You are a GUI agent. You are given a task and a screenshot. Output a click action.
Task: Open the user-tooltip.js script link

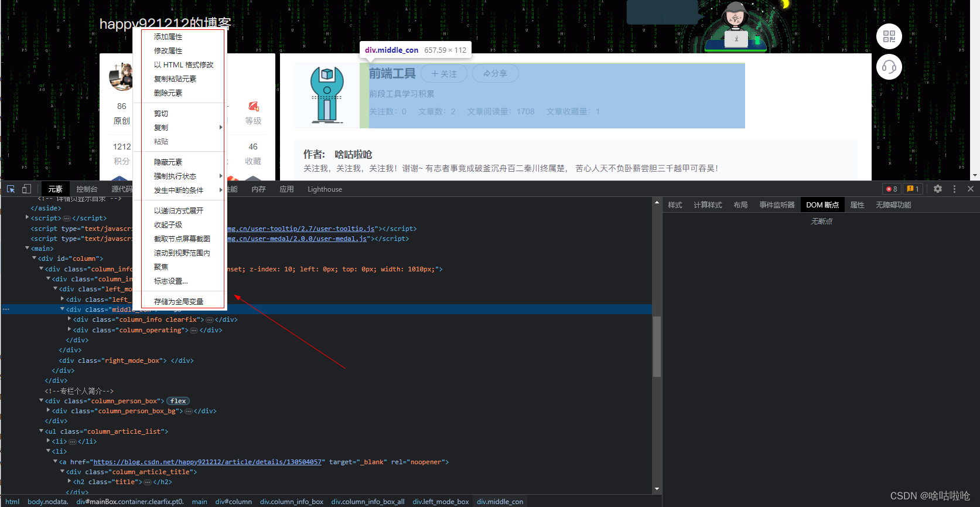click(x=301, y=229)
